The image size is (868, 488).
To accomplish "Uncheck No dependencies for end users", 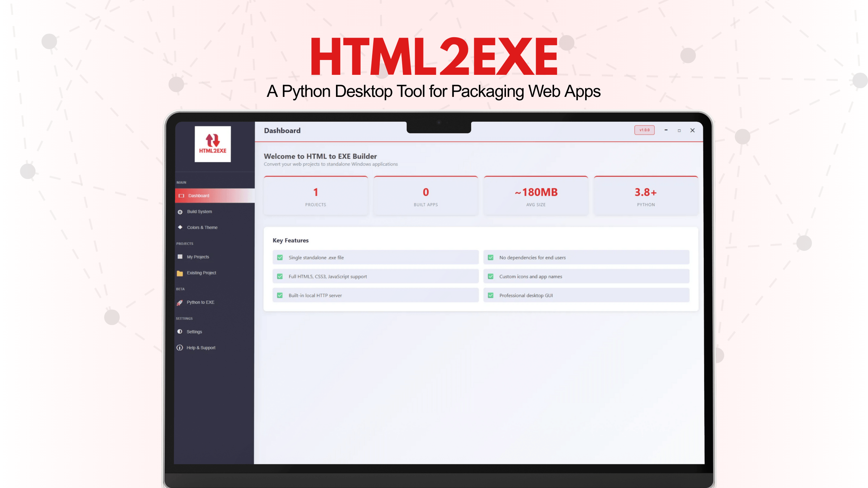I will coord(491,257).
